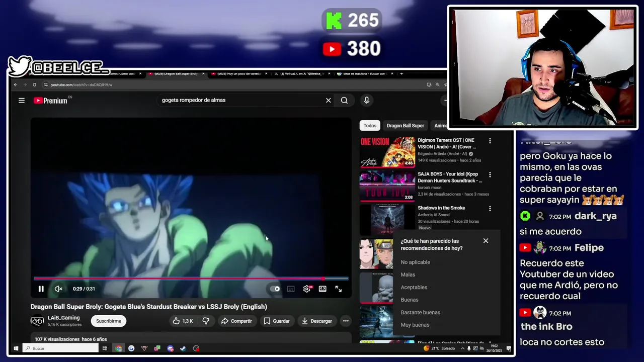Seek using the red video progress bar
644x362 pixels.
coord(191,278)
